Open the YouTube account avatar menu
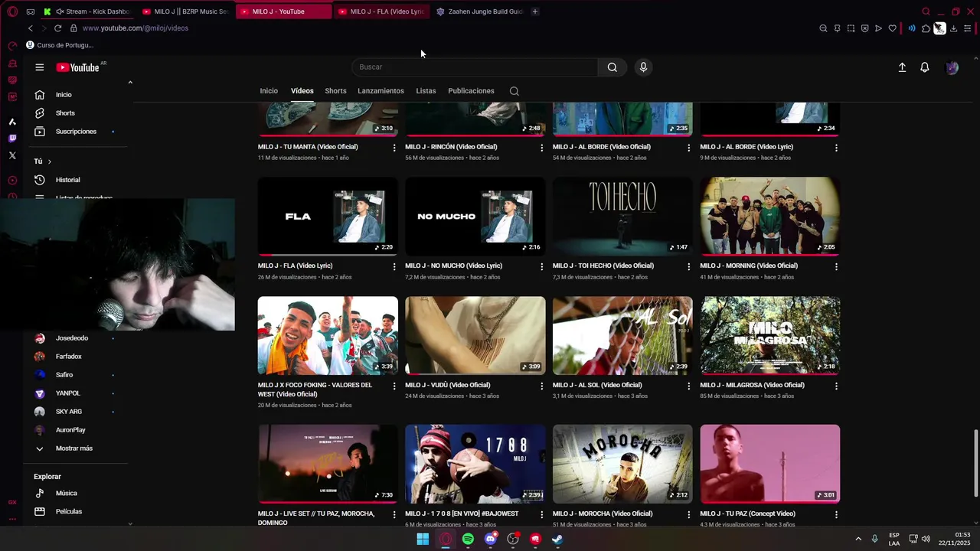Image resolution: width=980 pixels, height=551 pixels. click(x=952, y=67)
